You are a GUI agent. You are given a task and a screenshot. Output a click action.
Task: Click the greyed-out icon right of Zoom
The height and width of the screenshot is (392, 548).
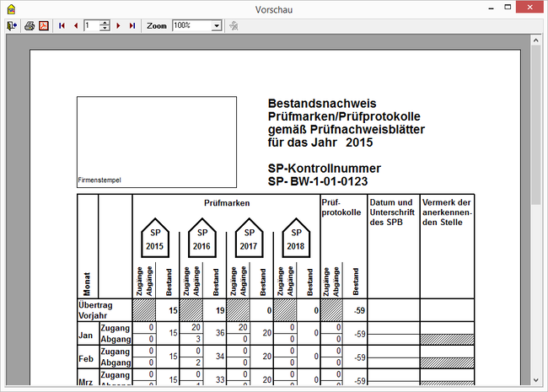pyautogui.click(x=234, y=26)
